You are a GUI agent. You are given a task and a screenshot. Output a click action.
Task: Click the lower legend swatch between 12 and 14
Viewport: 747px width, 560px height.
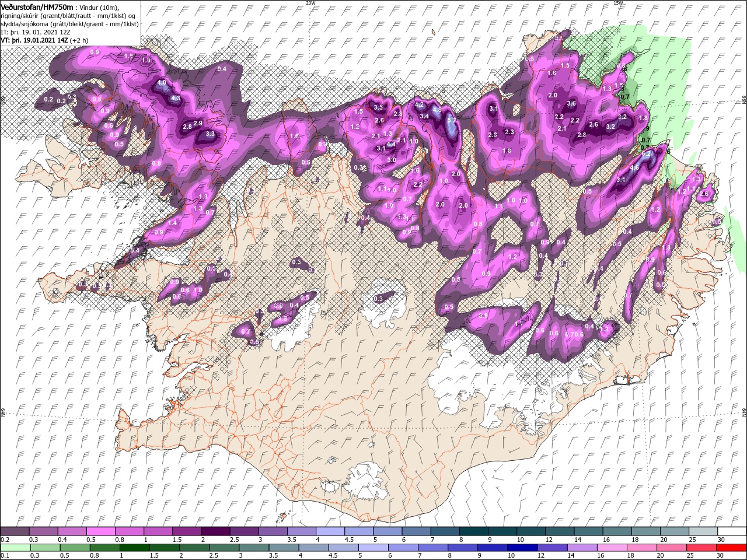click(551, 548)
